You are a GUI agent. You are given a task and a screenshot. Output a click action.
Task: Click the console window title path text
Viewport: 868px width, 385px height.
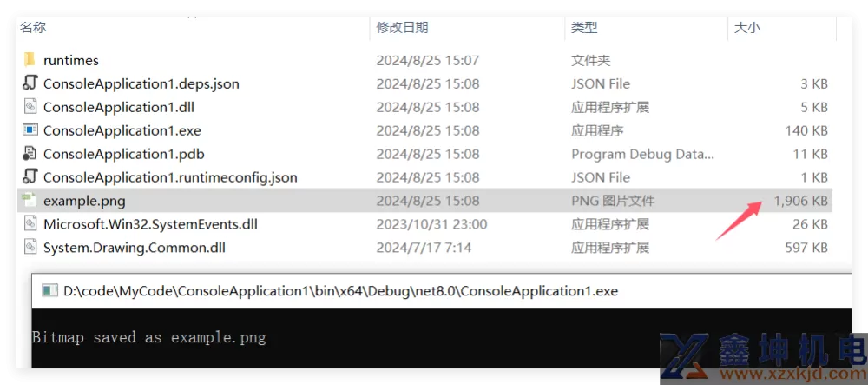(x=340, y=291)
